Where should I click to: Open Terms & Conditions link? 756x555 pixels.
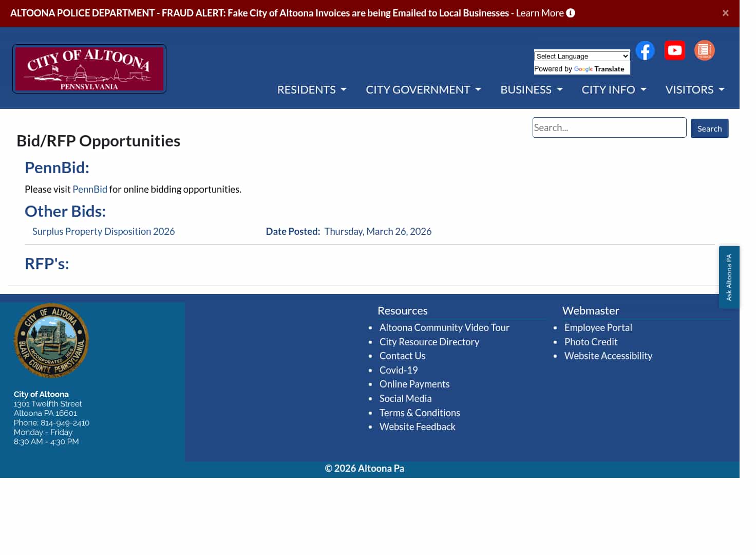tap(420, 413)
